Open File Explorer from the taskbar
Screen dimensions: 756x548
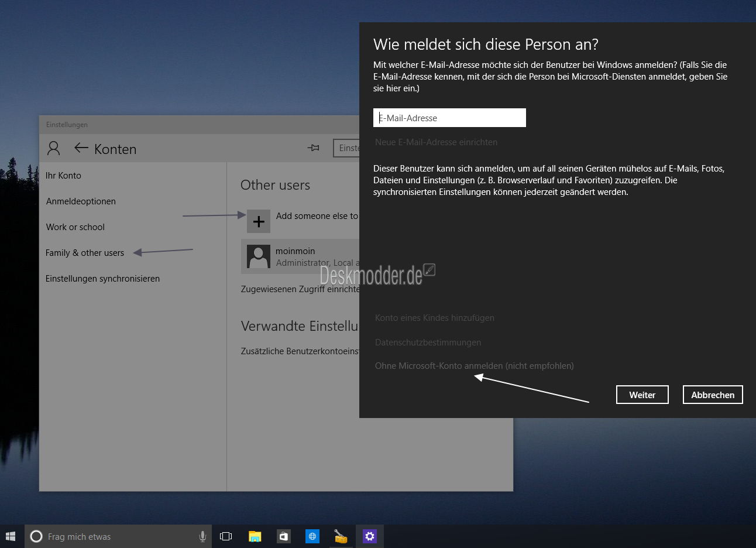click(255, 536)
